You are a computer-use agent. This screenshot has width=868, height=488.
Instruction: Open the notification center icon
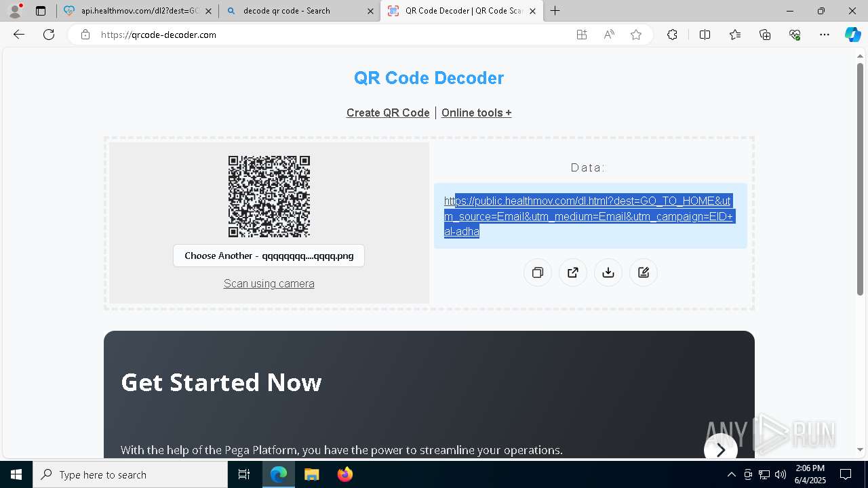(x=846, y=474)
